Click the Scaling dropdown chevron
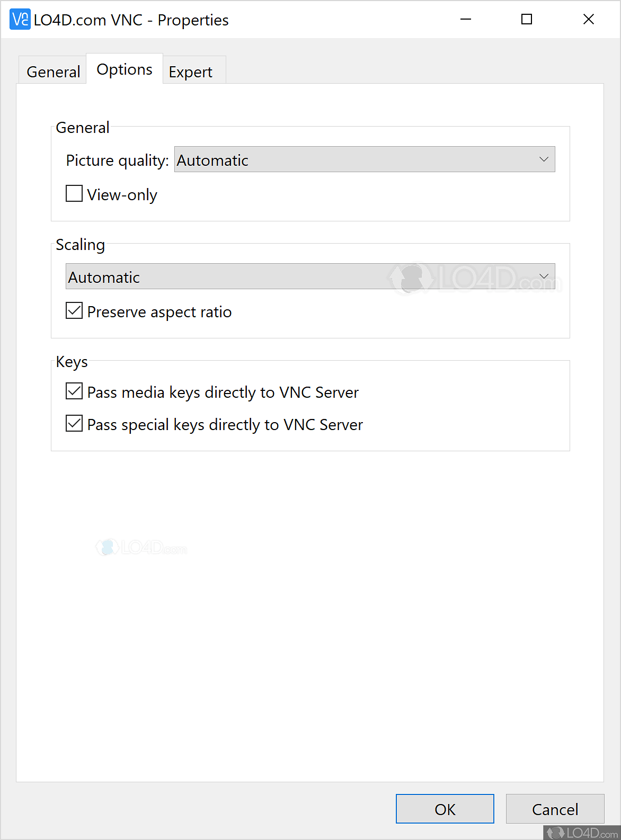This screenshot has height=840, width=621. [544, 276]
